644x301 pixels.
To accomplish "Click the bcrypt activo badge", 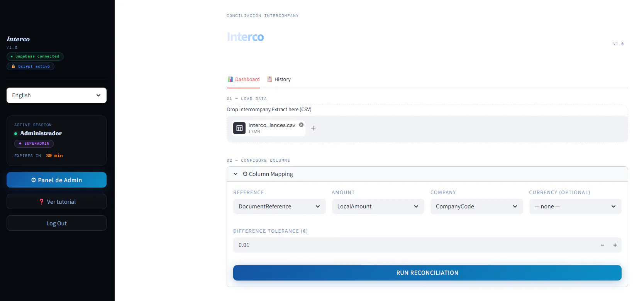I will point(31,66).
